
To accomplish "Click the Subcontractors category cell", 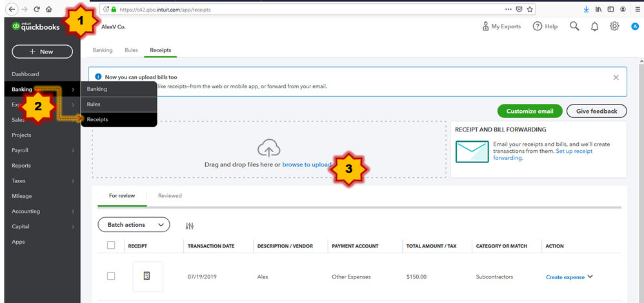I will pyautogui.click(x=494, y=277).
